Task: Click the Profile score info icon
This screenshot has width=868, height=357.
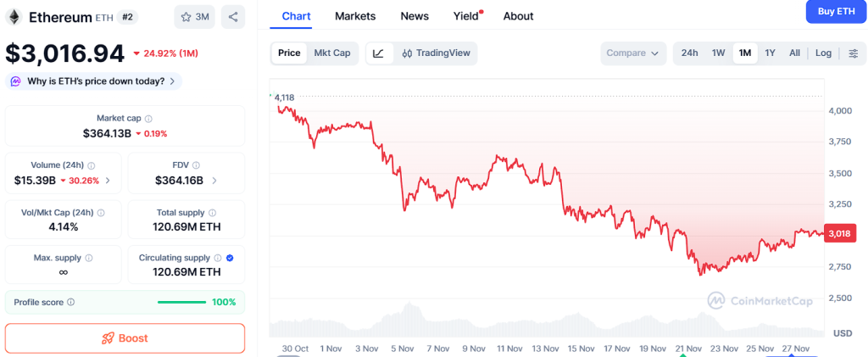Action: point(71,302)
